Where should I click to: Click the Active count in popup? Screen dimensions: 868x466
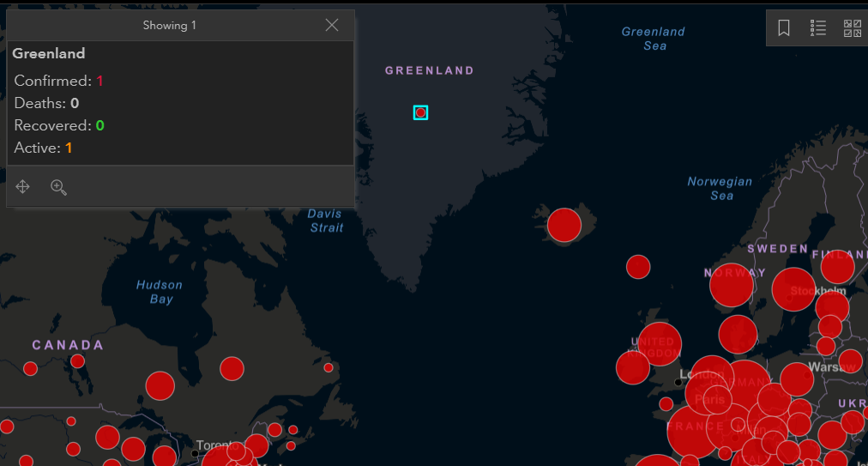[x=69, y=148]
